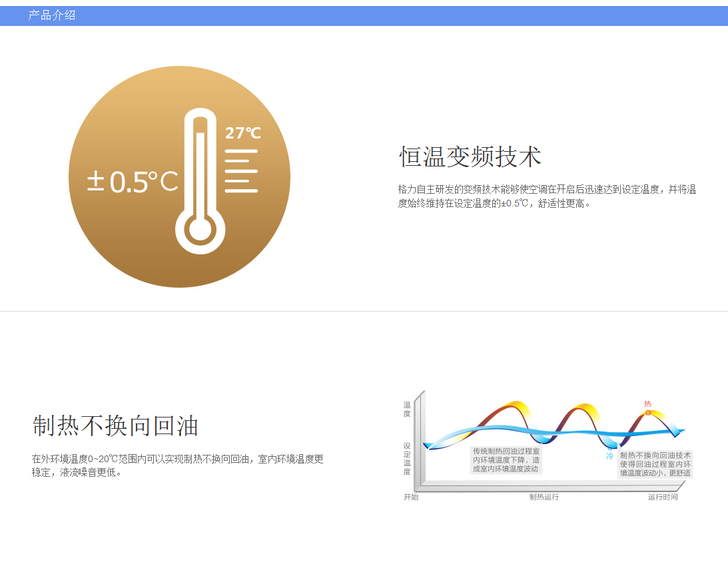Click the 运行时间 axis label
The image size is (728, 566).
pos(663,497)
